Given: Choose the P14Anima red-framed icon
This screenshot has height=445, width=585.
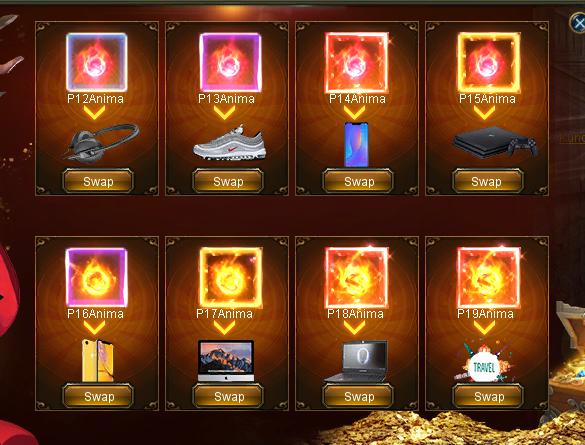Looking at the screenshot, I should point(357,62).
